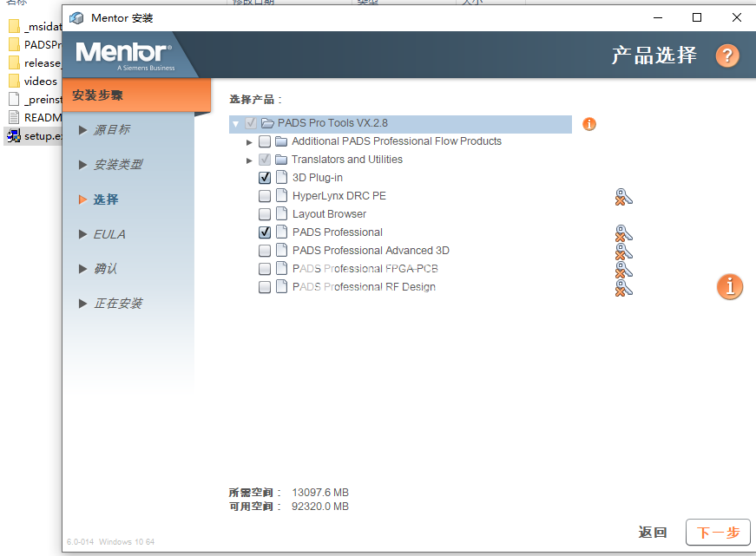Minimize the Mentor installer window
Screen dimensions: 756x556
click(658, 18)
